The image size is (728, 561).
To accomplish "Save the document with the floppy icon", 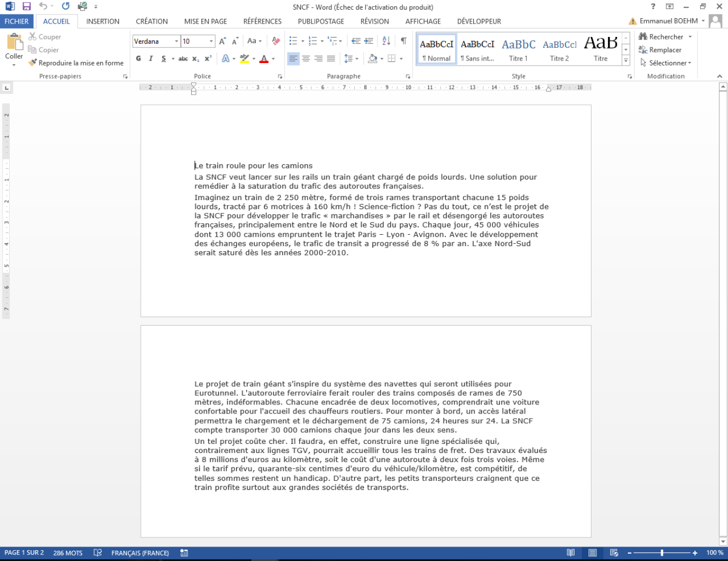I will [26, 7].
